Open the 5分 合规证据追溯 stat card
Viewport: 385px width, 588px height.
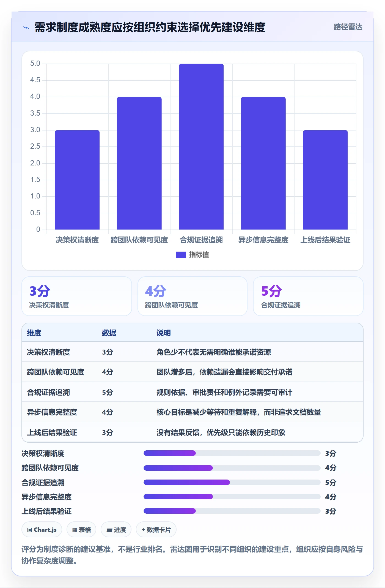click(x=308, y=296)
